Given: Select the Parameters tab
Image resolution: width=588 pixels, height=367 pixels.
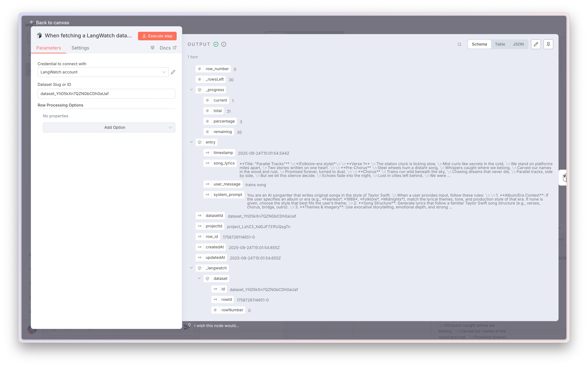Looking at the screenshot, I should pos(48,48).
